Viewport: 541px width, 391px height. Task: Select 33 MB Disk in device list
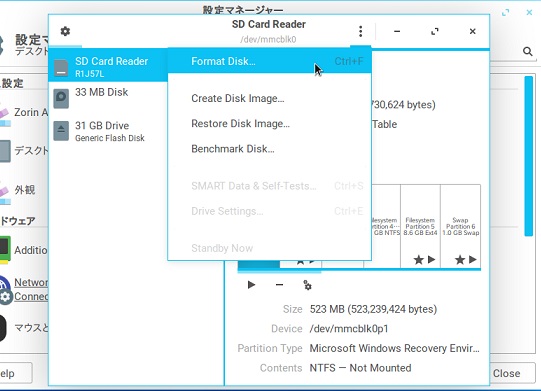108,98
